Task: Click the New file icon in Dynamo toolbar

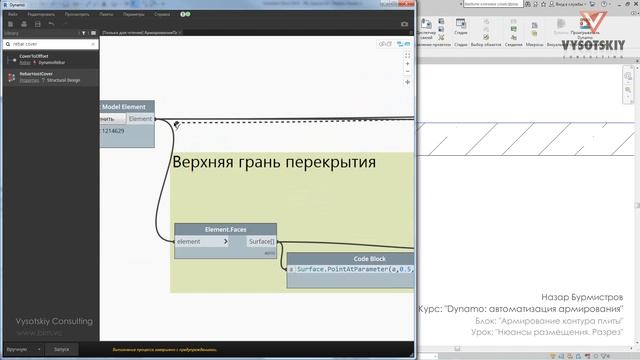Action: tap(11, 24)
